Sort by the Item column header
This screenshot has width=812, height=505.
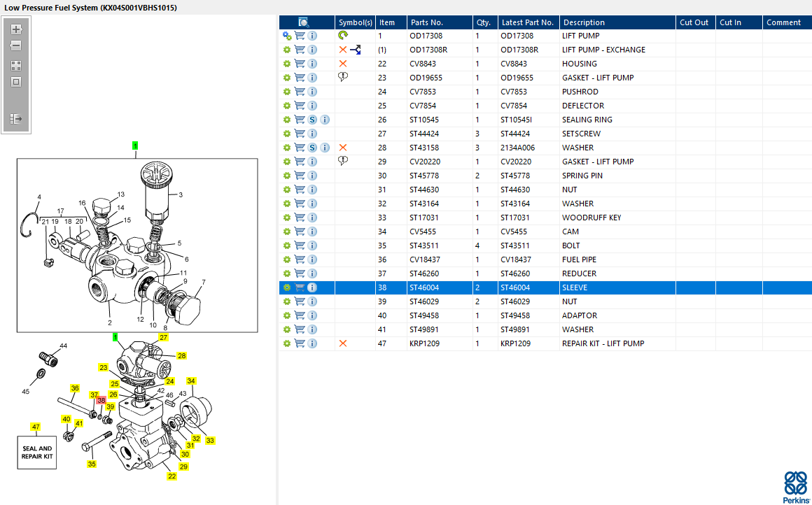(391, 22)
